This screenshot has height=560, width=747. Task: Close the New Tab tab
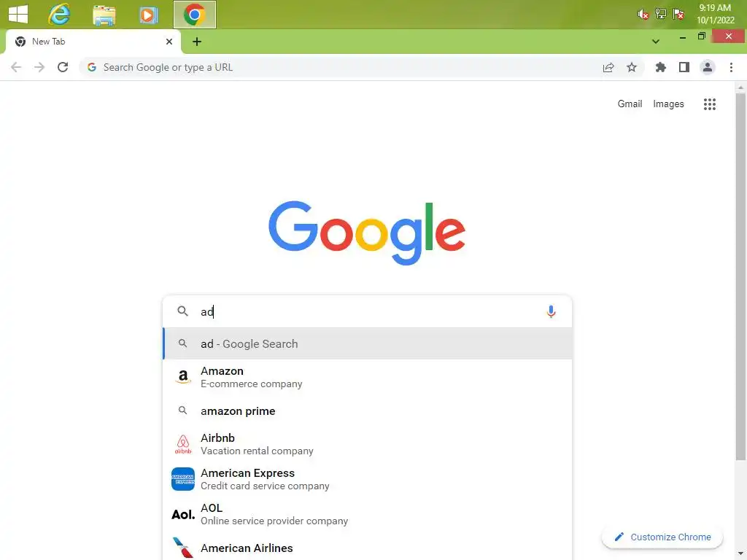click(x=169, y=42)
